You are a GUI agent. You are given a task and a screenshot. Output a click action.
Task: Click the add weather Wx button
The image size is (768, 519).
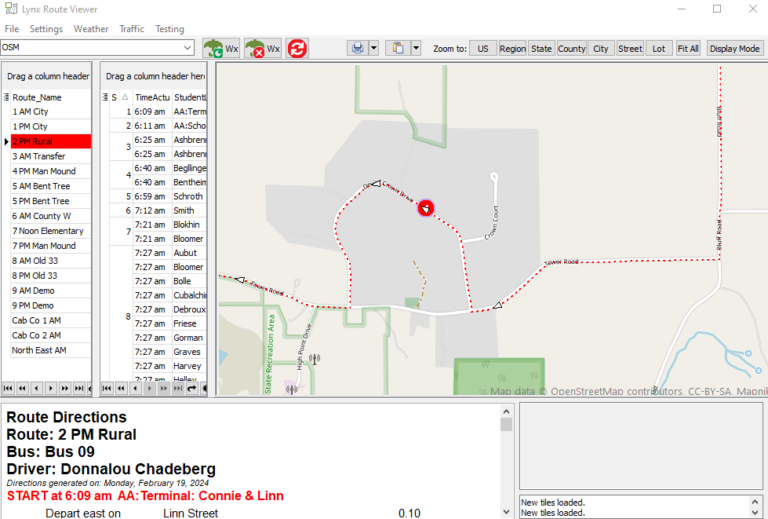pyautogui.click(x=221, y=48)
